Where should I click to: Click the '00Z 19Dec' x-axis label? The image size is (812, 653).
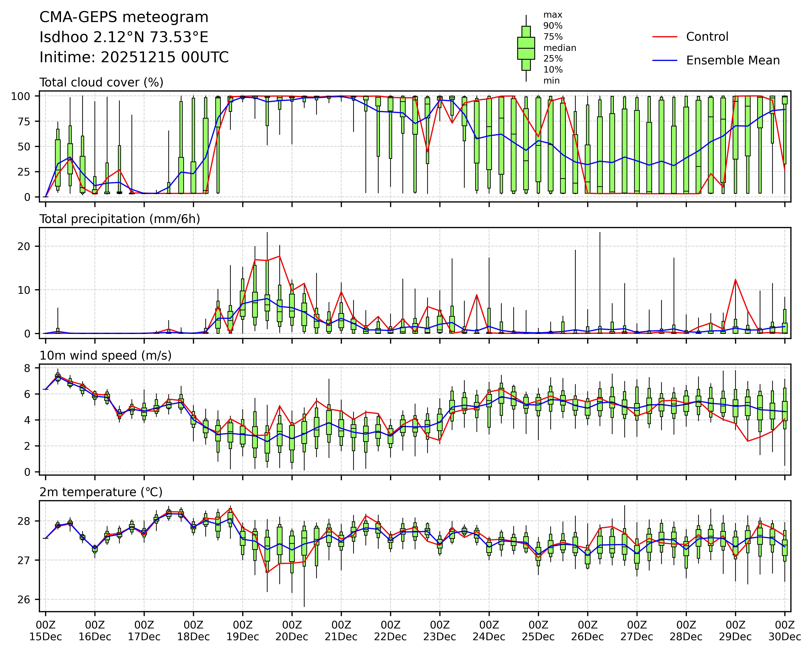click(x=242, y=631)
